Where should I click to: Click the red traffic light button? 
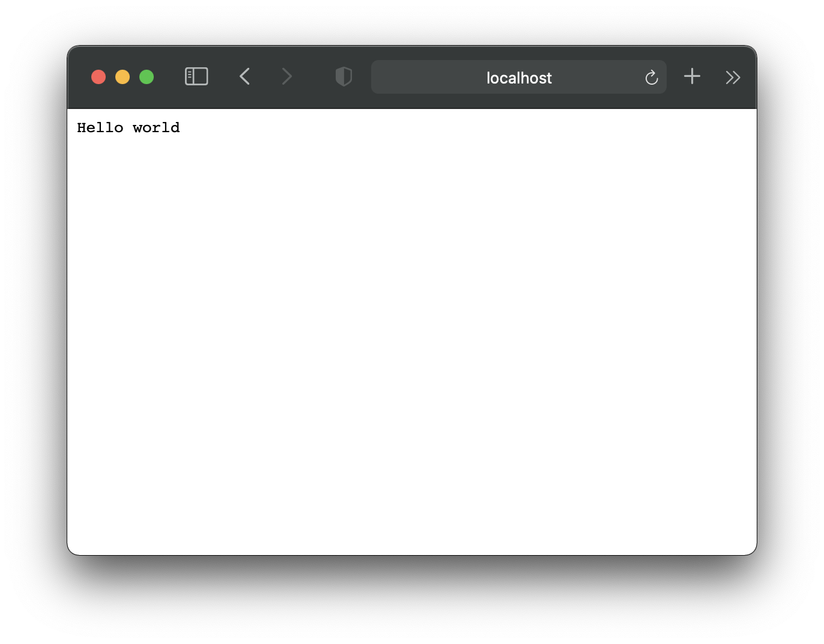coord(98,77)
